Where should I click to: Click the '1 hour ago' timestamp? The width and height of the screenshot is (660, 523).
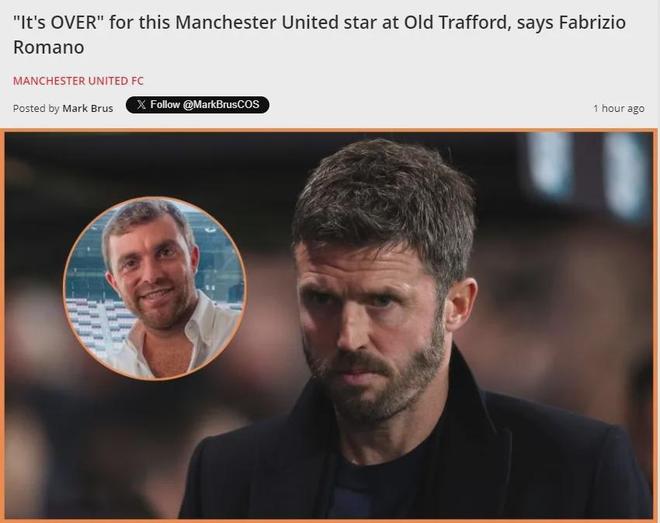tap(619, 108)
